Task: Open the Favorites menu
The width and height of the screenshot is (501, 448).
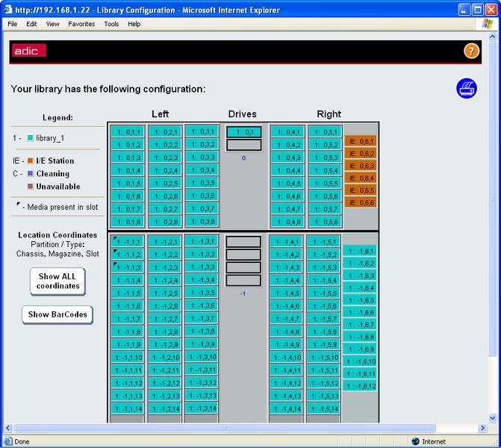Action: tap(81, 24)
